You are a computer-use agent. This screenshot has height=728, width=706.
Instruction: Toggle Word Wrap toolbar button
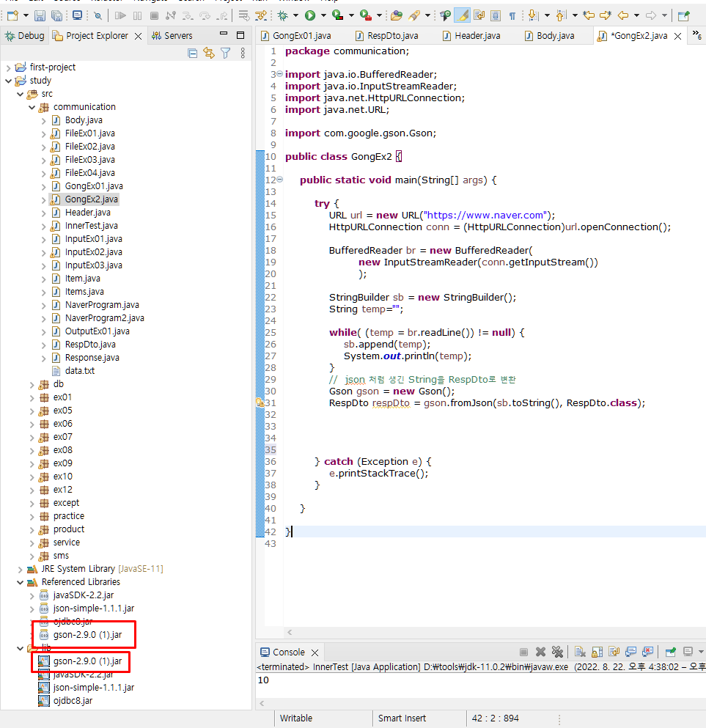pos(479,16)
